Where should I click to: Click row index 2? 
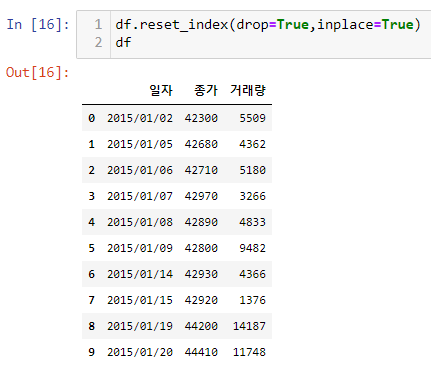coord(92,170)
